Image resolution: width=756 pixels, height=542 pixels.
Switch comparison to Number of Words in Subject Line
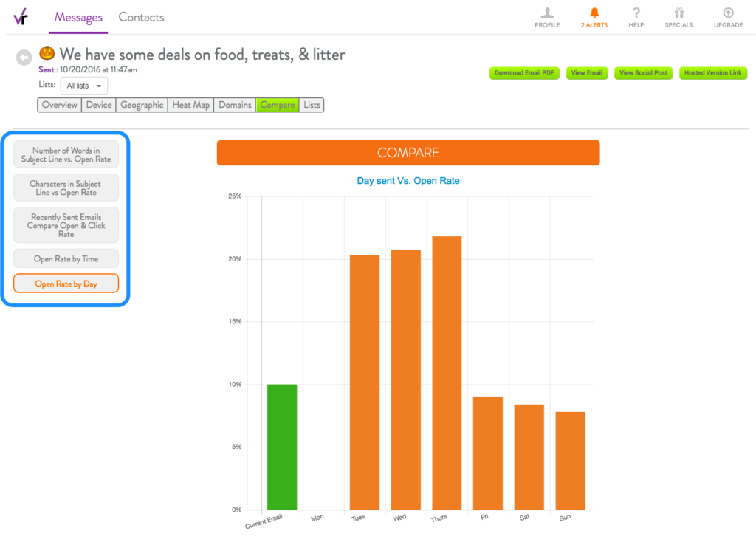66,154
